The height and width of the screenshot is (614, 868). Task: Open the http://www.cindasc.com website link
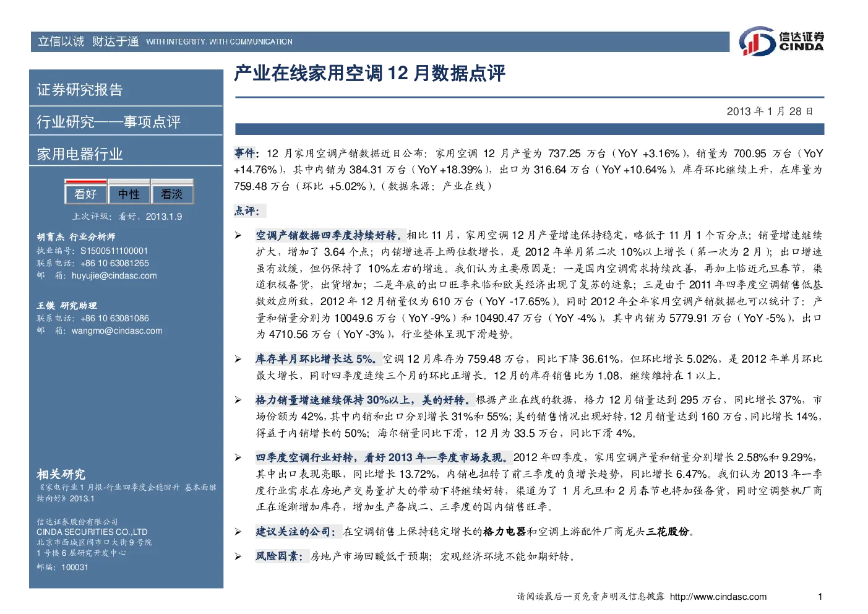point(718,597)
